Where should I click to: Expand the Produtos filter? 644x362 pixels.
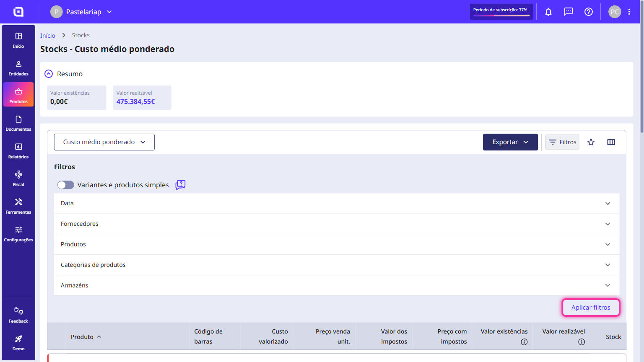pos(337,245)
